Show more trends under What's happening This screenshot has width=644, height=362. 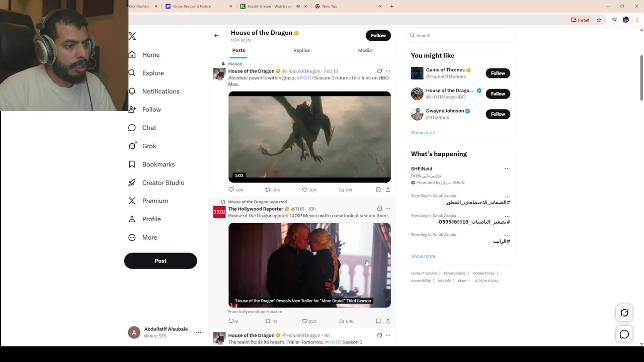click(x=423, y=256)
